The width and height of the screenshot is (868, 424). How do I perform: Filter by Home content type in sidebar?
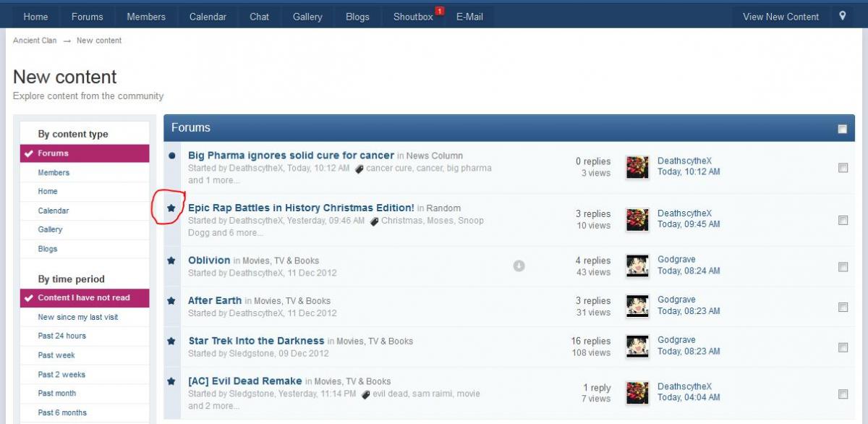48,191
